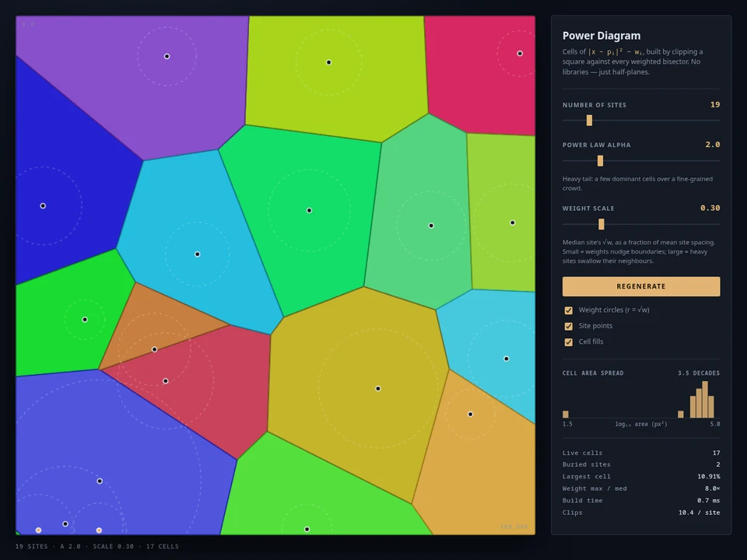Image resolution: width=747 pixels, height=560 pixels.
Task: Click the site point in the purple cell
Action: (x=167, y=56)
